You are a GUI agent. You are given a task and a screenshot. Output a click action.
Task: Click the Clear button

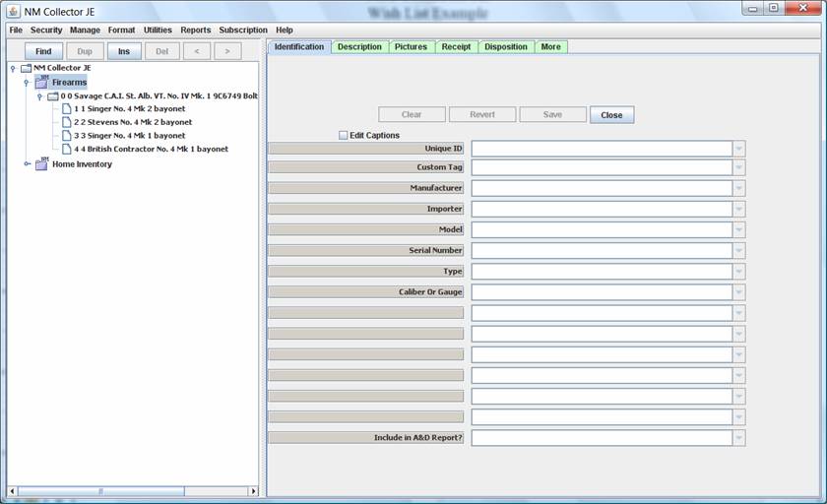pyautogui.click(x=412, y=114)
